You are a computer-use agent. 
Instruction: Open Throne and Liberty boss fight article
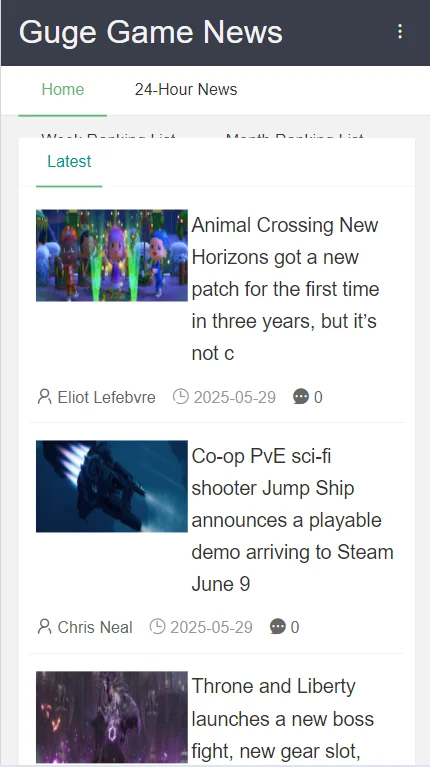click(x=283, y=719)
